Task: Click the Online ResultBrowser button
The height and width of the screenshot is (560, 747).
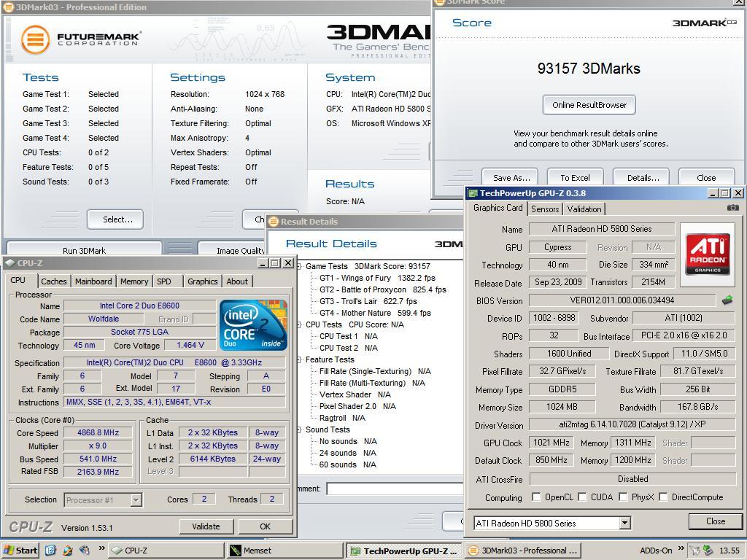Action: click(589, 105)
